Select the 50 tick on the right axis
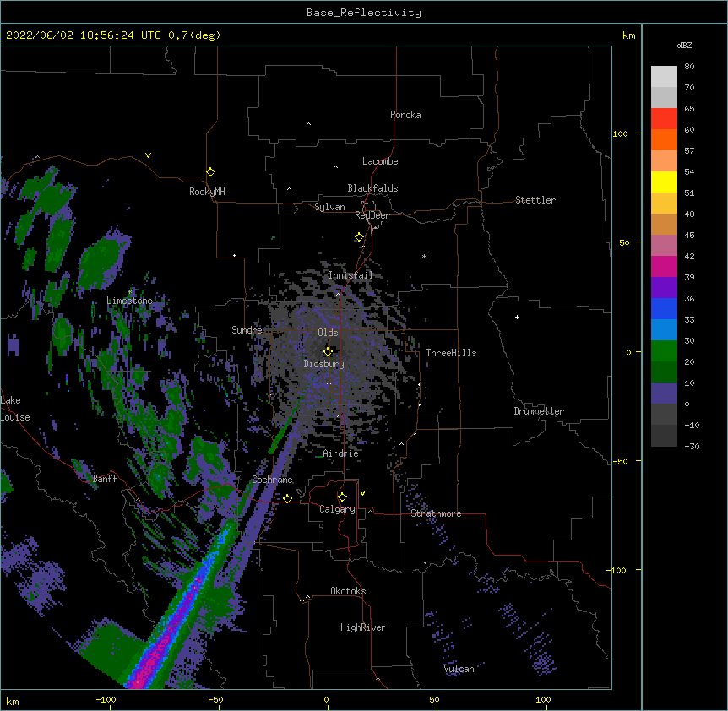 coord(624,242)
